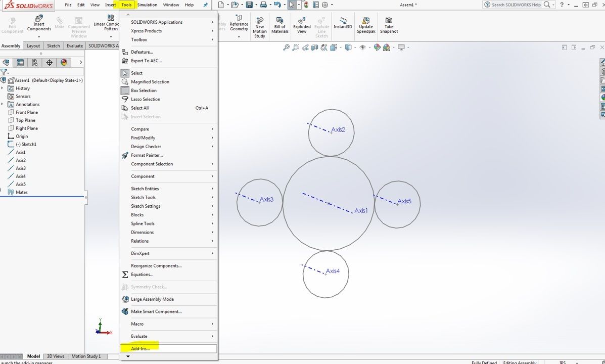Switch to the Evaluate ribbon tab
Screen dimensions: 605x364
coord(74,45)
